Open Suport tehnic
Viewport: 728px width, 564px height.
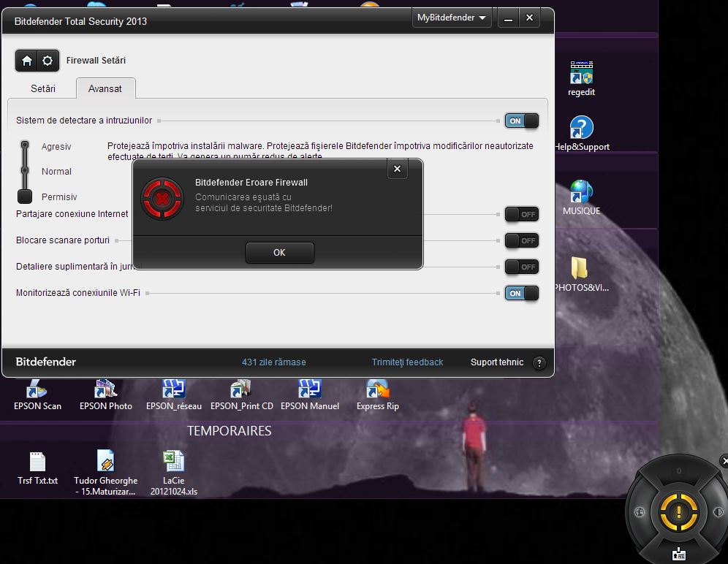click(497, 362)
